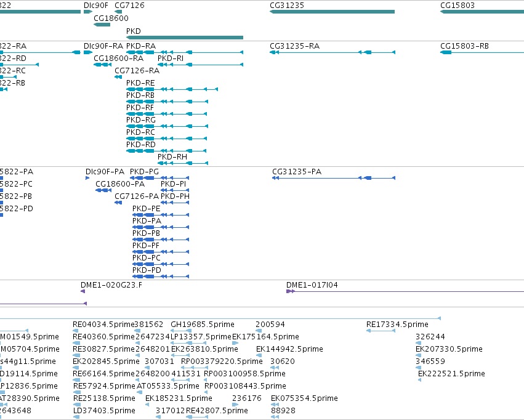Click EST RE40360.5prime
Image resolution: width=524 pixels, height=420 pixels.
[103, 337]
